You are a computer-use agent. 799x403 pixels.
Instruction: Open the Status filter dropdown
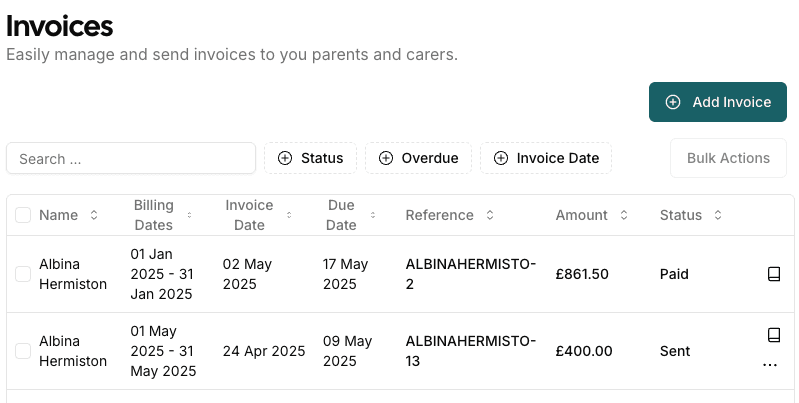tap(310, 158)
